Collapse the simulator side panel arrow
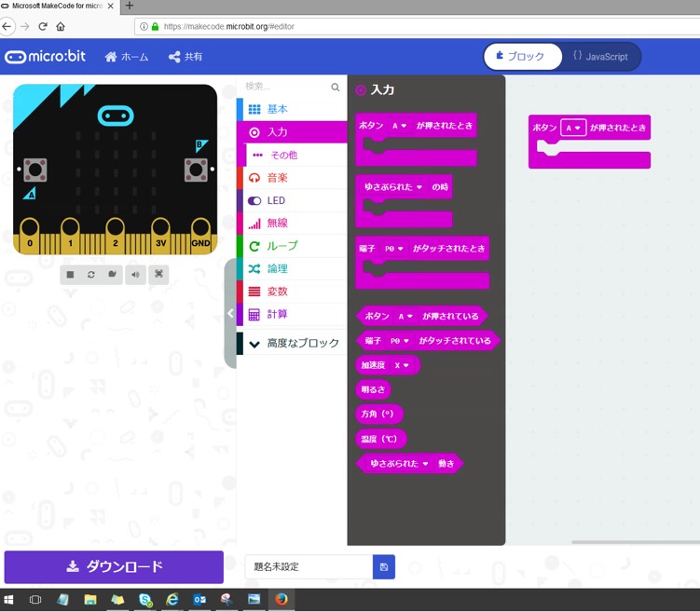 pos(230,313)
